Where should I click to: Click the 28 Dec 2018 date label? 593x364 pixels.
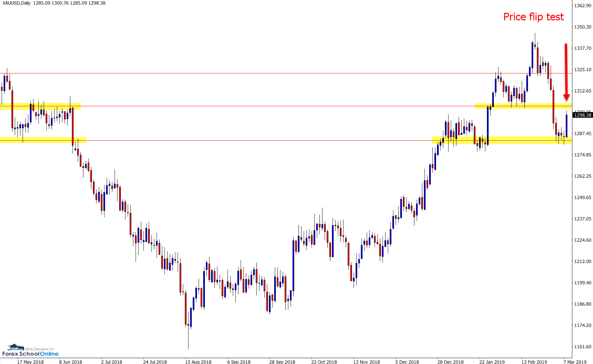[450, 362]
